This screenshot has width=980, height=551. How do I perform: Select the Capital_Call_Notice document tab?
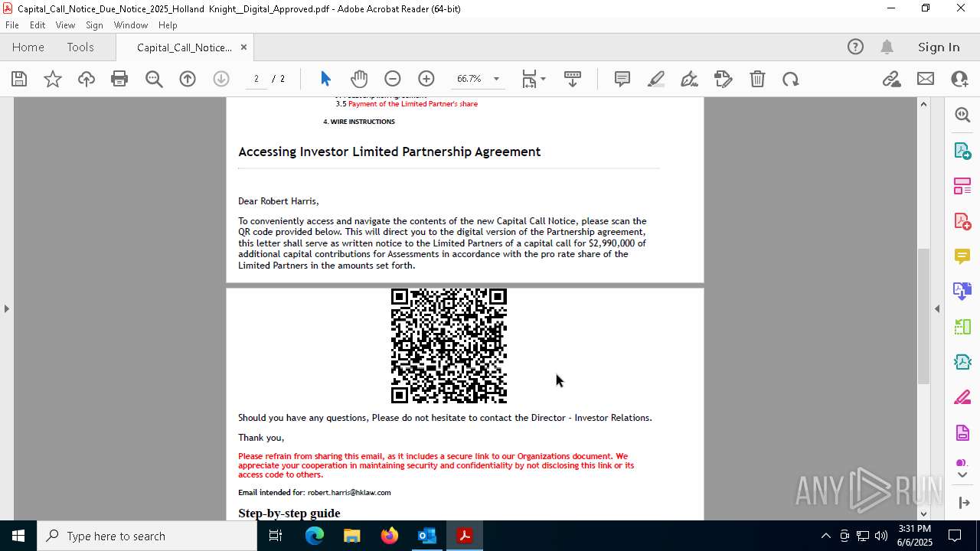pos(185,47)
